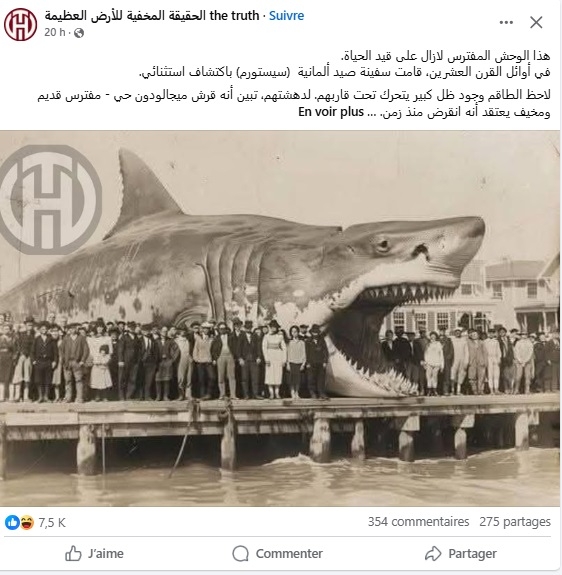View the 354 commentaires list
Screen dimensions: 562x575
coord(418,521)
